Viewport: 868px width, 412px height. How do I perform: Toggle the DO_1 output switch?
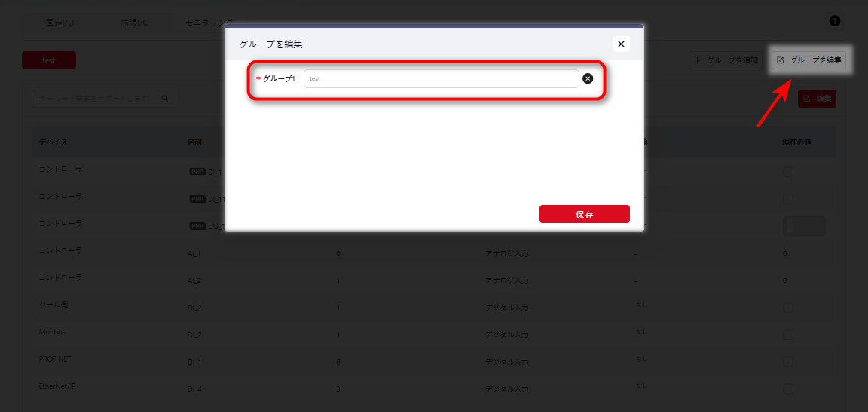(x=804, y=226)
